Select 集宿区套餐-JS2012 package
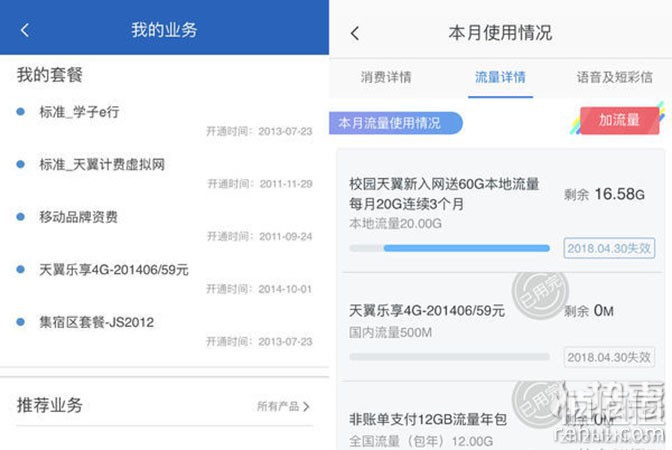This screenshot has height=450, width=672. click(96, 322)
